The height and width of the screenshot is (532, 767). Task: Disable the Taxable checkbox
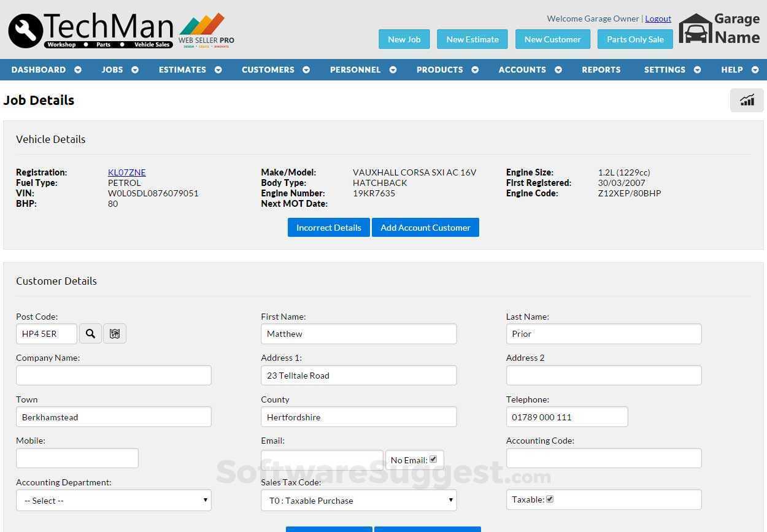point(549,499)
